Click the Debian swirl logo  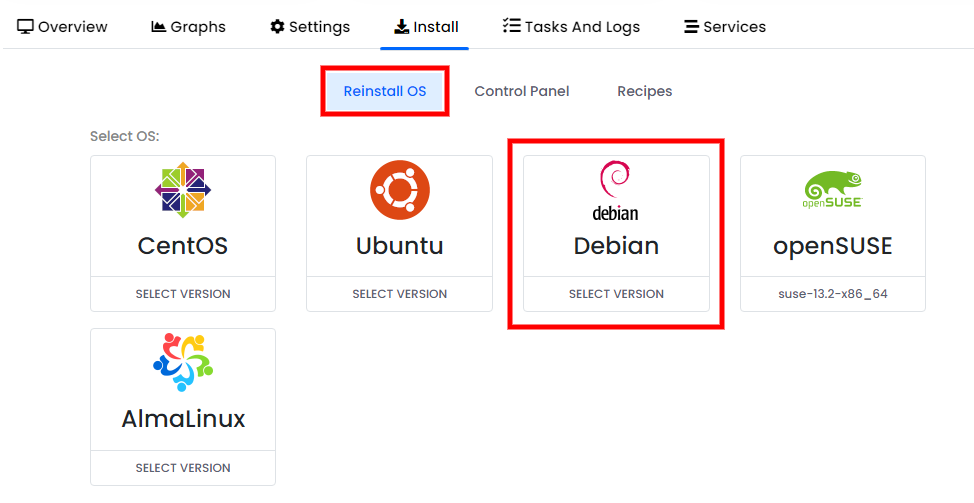pyautogui.click(x=616, y=190)
